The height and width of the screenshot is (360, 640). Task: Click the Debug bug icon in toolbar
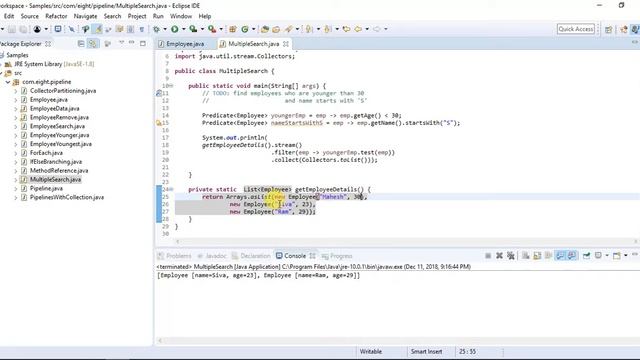156,29
